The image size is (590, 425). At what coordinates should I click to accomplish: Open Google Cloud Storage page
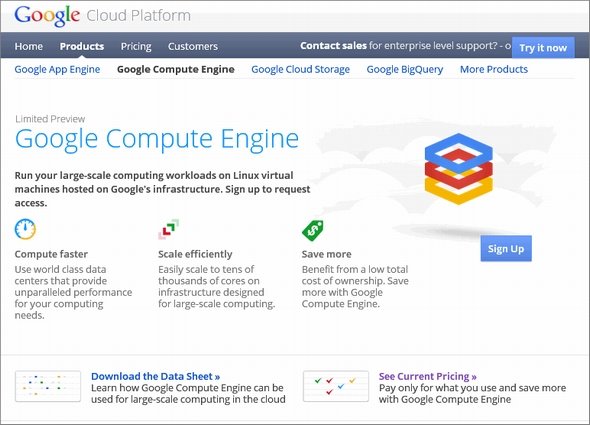pyautogui.click(x=300, y=69)
